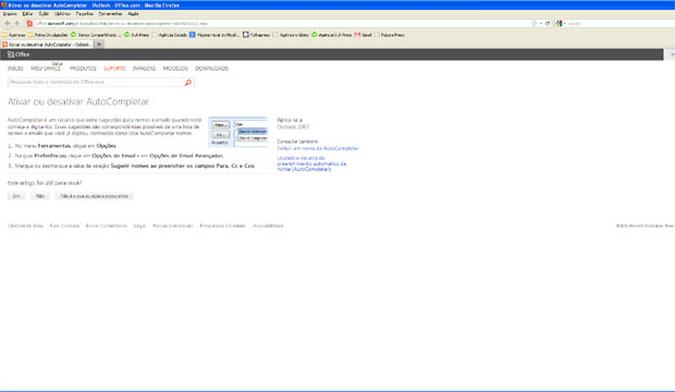675x392 pixels.
Task: Open the Fale Conosco footer link
Action: (65, 226)
